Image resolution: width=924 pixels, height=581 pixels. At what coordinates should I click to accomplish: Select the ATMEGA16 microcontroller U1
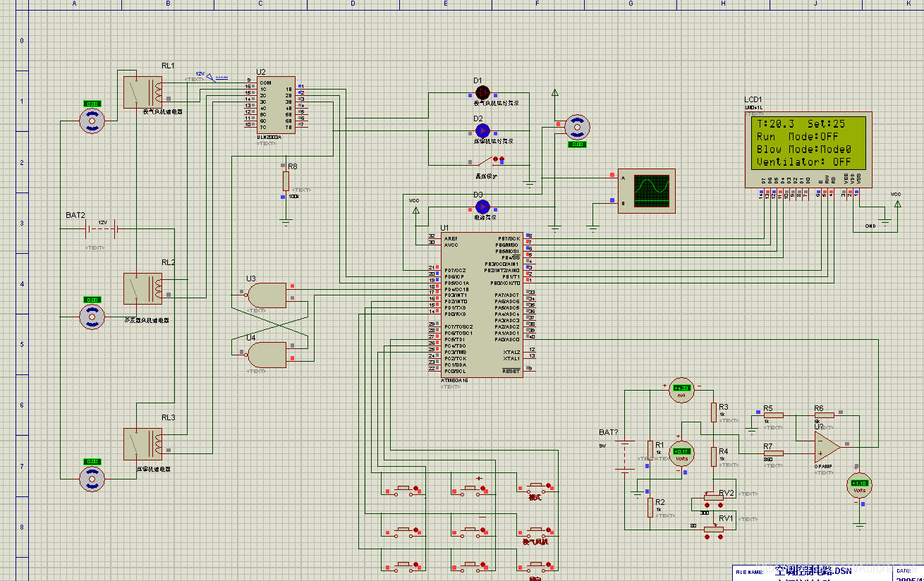(x=482, y=305)
